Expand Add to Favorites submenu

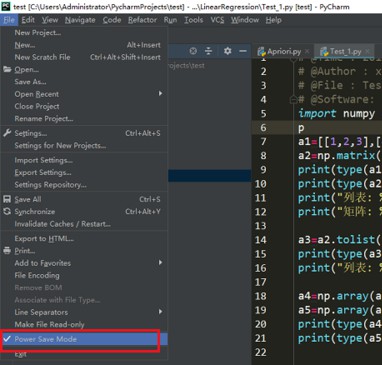pyautogui.click(x=83, y=263)
